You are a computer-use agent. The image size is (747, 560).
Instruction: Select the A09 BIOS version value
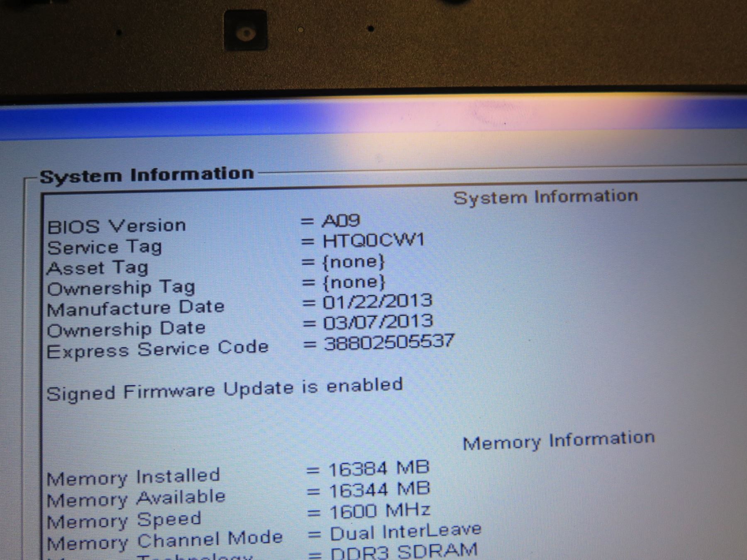[x=341, y=221]
